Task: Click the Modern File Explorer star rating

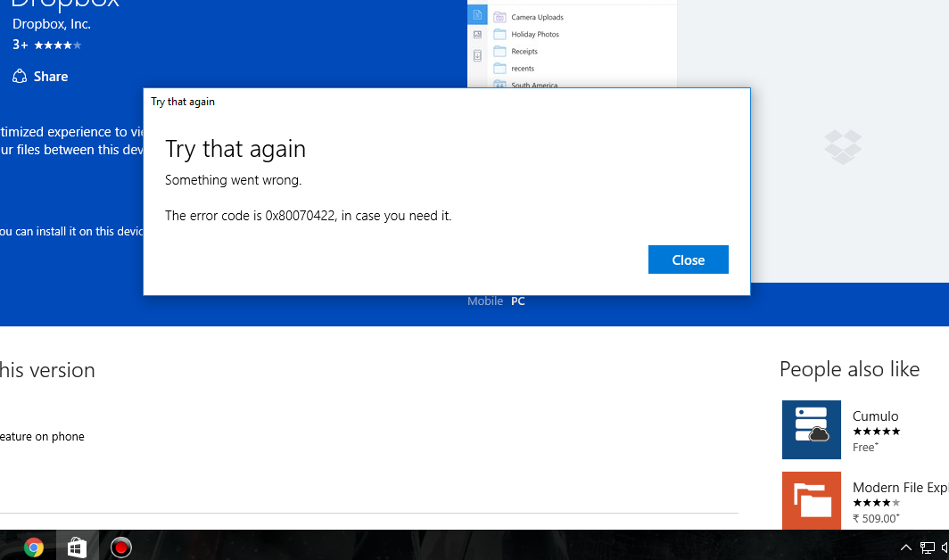Action: [877, 503]
